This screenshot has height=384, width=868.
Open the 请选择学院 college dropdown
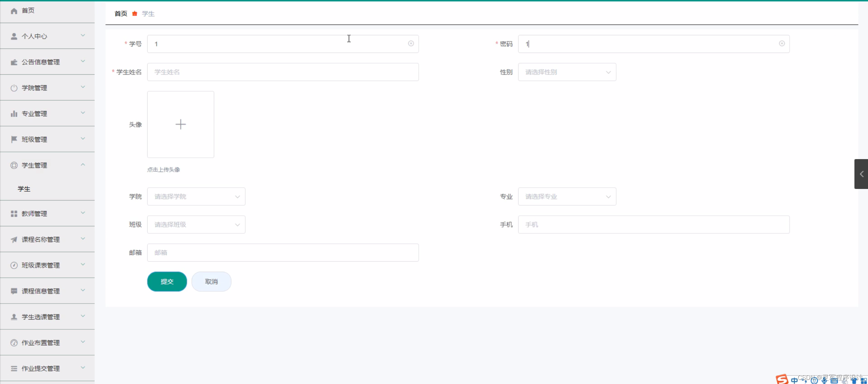point(196,196)
